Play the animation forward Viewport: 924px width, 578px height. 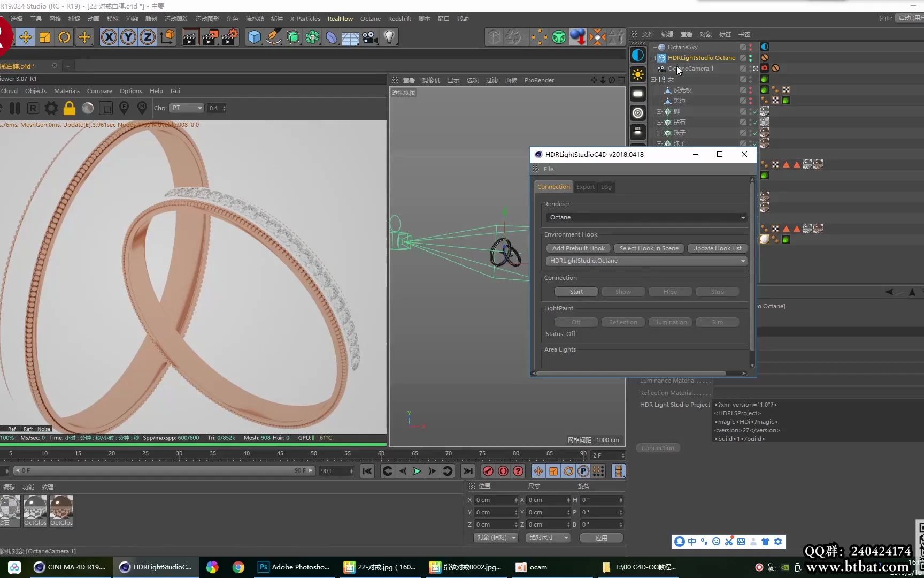click(x=417, y=471)
